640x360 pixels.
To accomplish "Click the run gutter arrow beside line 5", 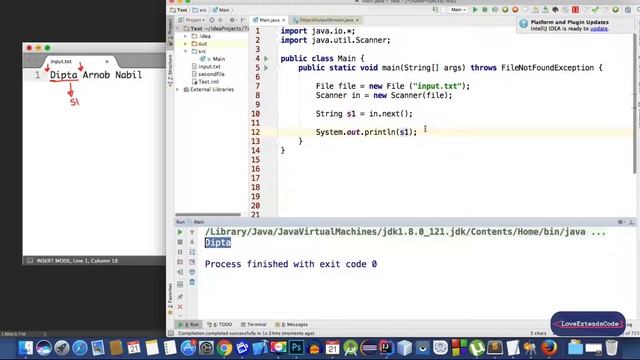I will click(266, 68).
